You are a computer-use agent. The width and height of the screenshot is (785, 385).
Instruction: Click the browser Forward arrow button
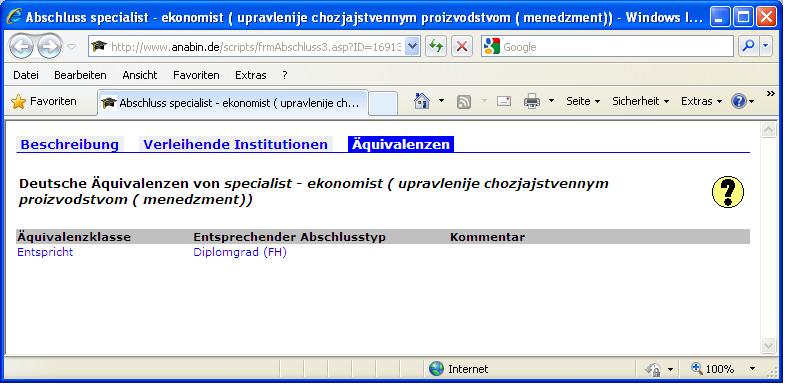coord(49,47)
